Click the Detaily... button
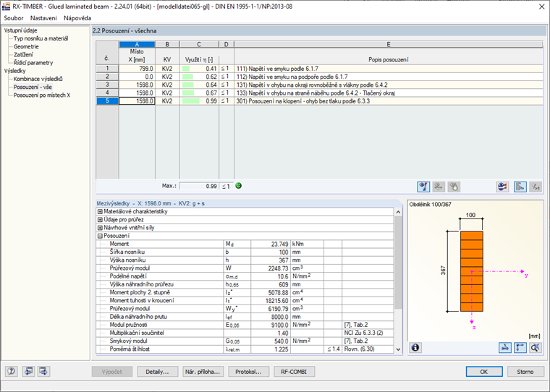The height and width of the screenshot is (392, 550). click(157, 372)
